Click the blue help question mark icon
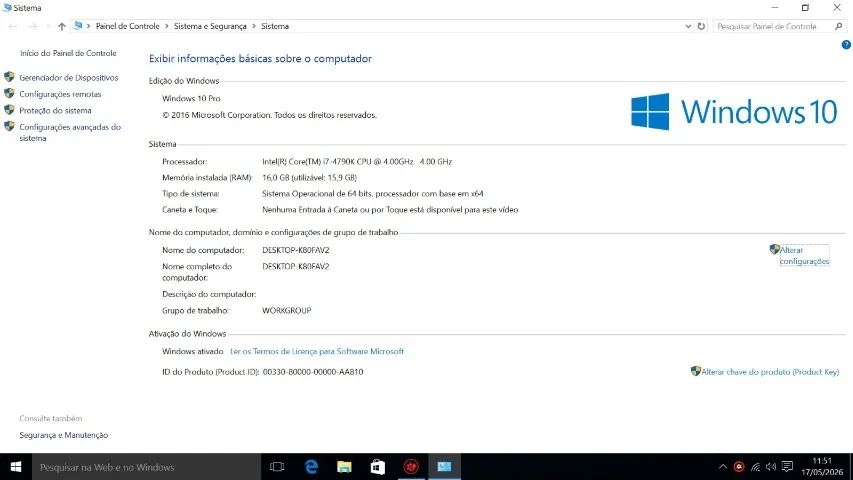This screenshot has width=853, height=480. (846, 45)
